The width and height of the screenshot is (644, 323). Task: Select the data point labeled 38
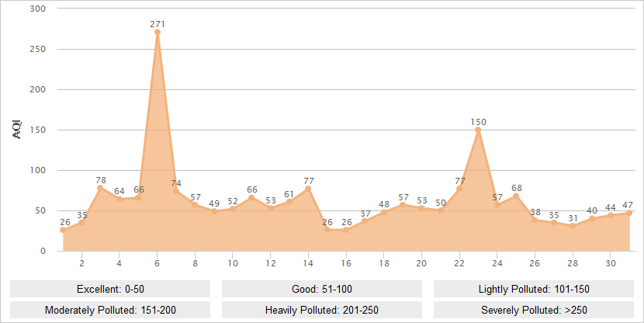click(x=535, y=221)
